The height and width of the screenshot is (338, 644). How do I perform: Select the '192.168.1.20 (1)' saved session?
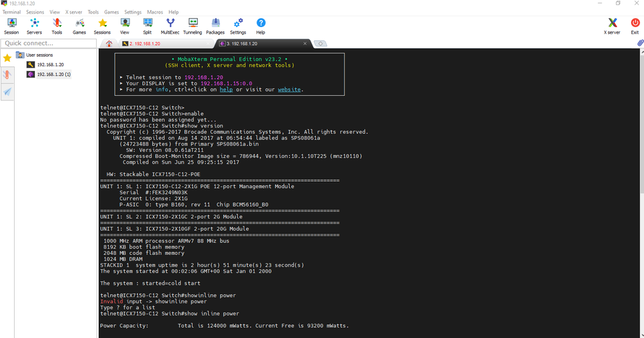click(53, 75)
